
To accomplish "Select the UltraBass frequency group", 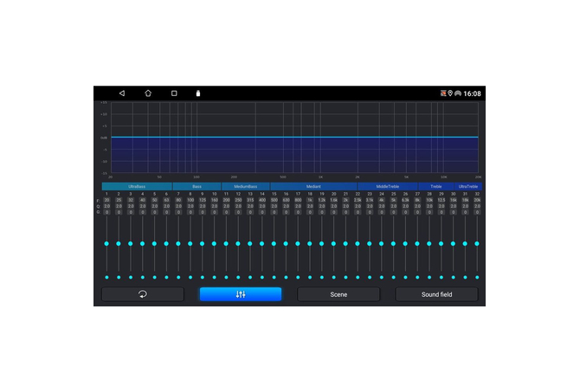I will (x=137, y=186).
